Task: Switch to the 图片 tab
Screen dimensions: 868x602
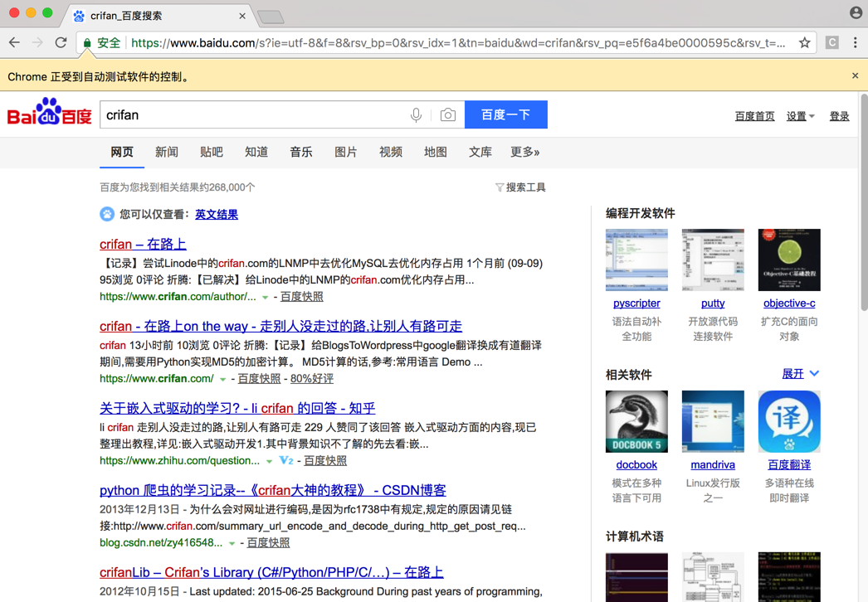Action: 346,153
